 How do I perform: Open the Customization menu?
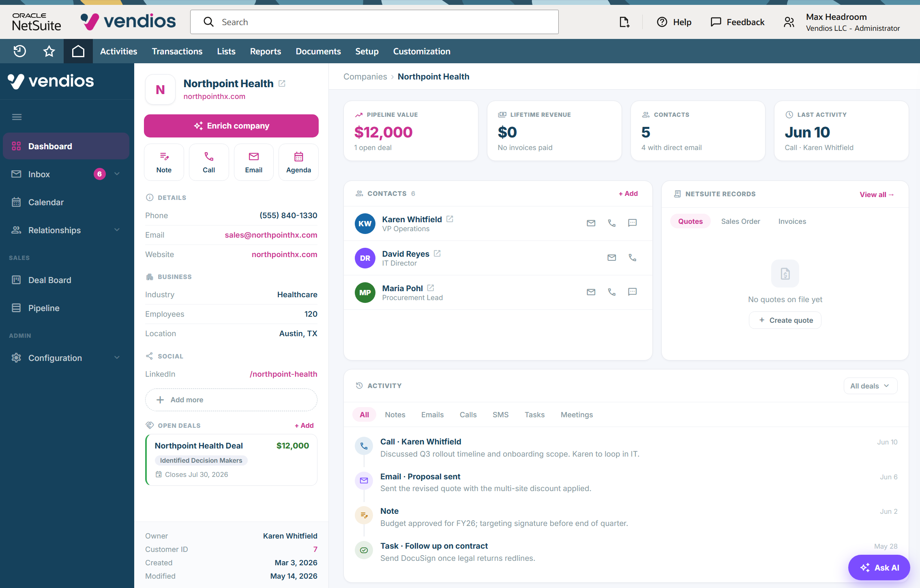422,51
